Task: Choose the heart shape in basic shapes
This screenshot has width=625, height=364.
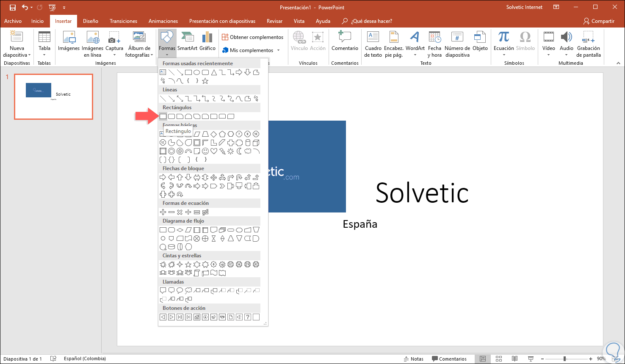Action: point(214,151)
